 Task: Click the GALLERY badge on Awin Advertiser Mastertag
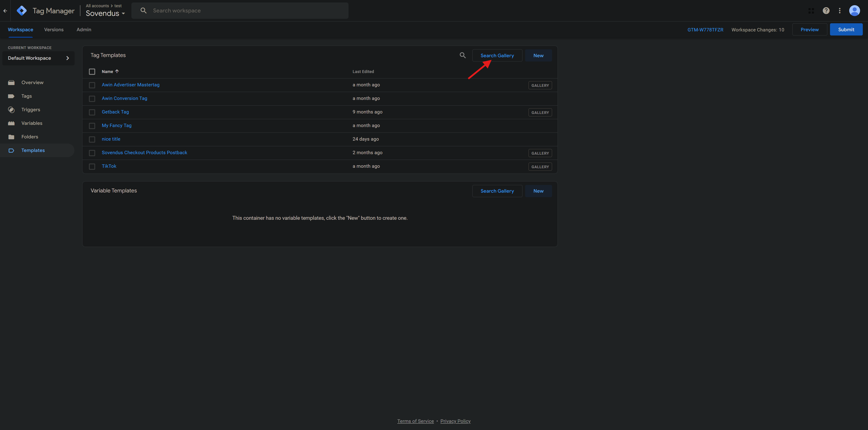click(x=540, y=85)
